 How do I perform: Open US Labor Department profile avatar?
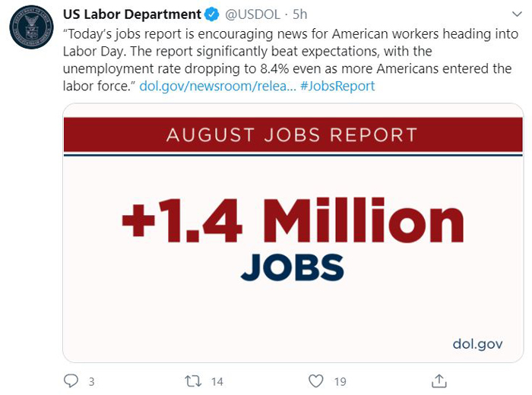click(32, 27)
